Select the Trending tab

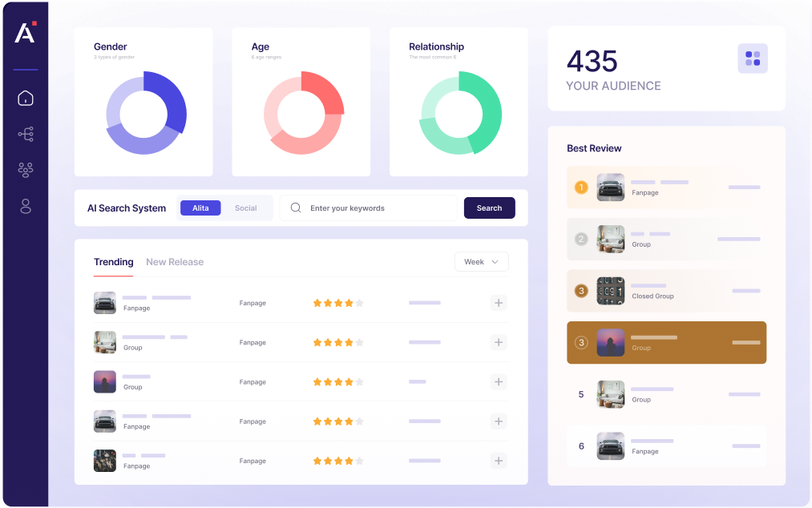pos(113,262)
